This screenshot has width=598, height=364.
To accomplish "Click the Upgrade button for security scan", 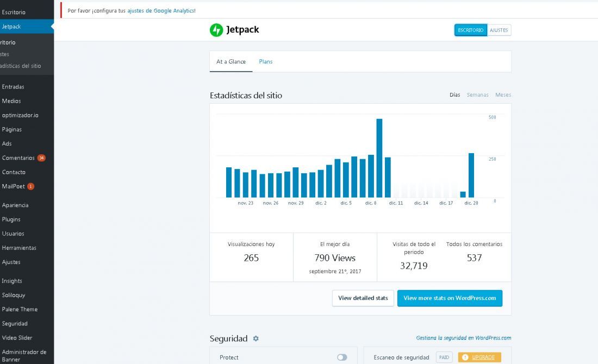I will click(479, 357).
